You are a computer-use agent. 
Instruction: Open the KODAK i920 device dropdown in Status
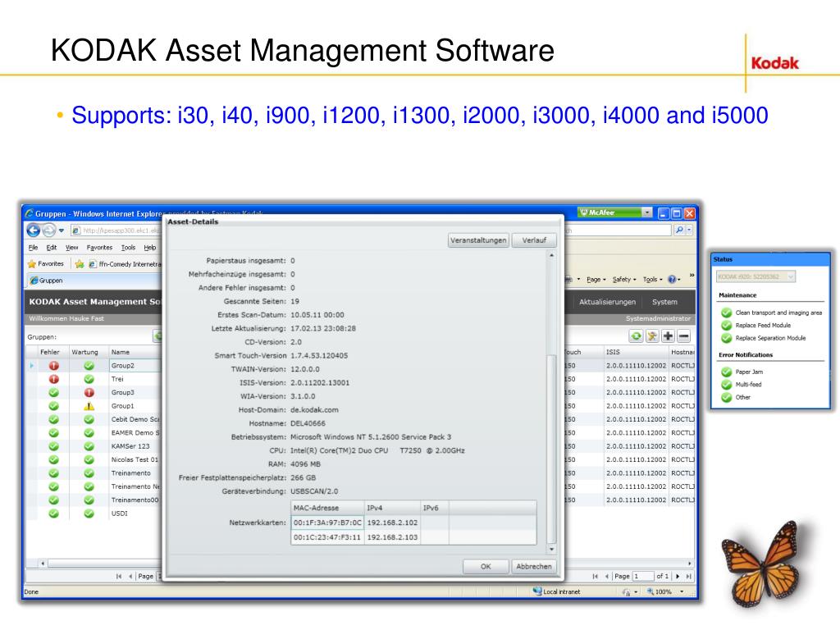(756, 276)
